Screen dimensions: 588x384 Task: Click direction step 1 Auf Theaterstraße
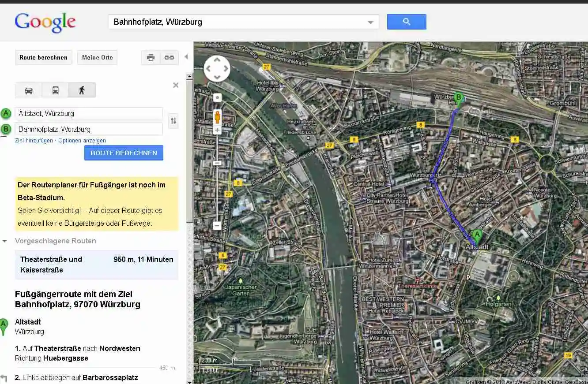tap(78, 353)
